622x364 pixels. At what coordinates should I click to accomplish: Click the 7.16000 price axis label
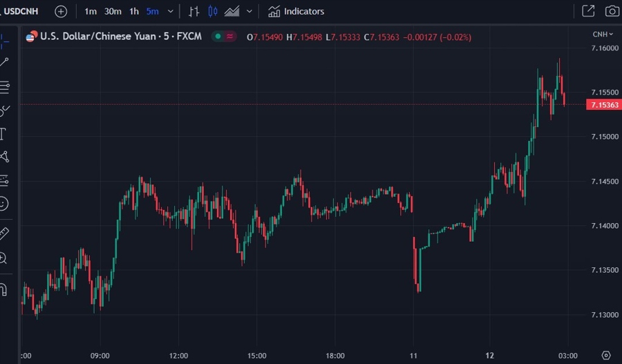click(605, 48)
